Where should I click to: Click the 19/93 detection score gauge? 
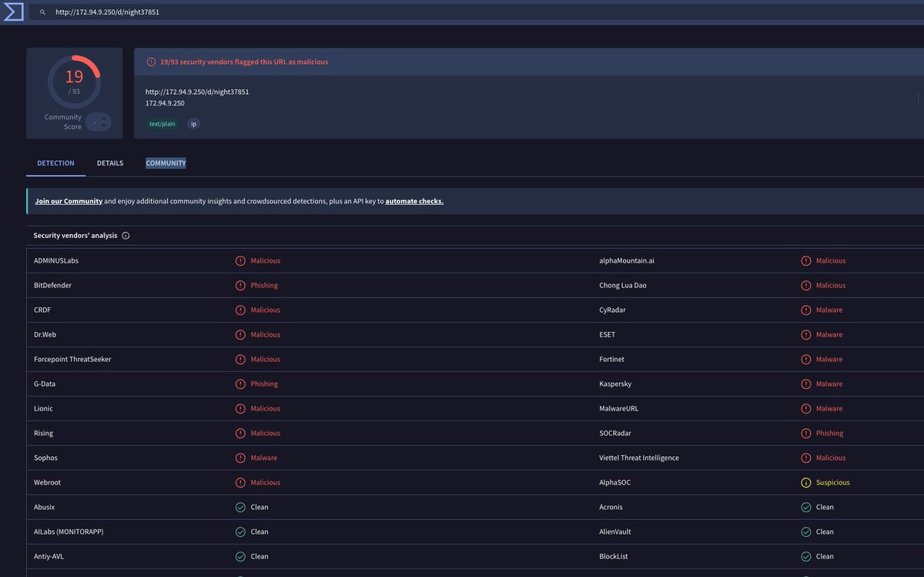[74, 82]
